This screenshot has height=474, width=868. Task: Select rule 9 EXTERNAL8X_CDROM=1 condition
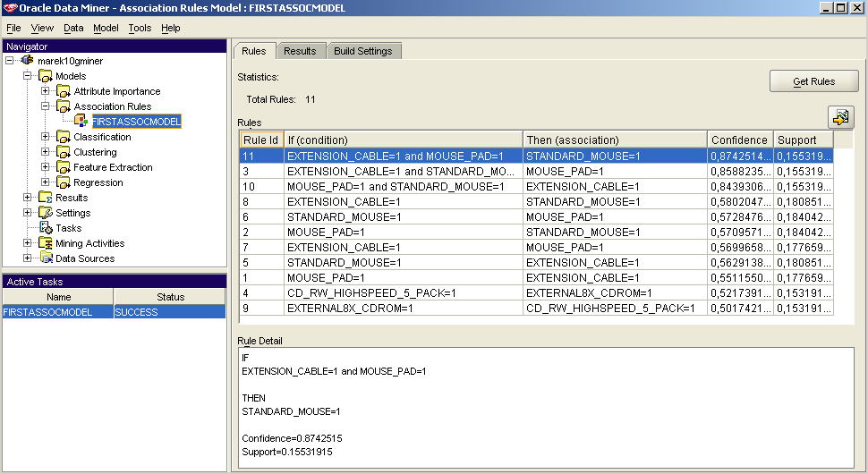(x=404, y=308)
